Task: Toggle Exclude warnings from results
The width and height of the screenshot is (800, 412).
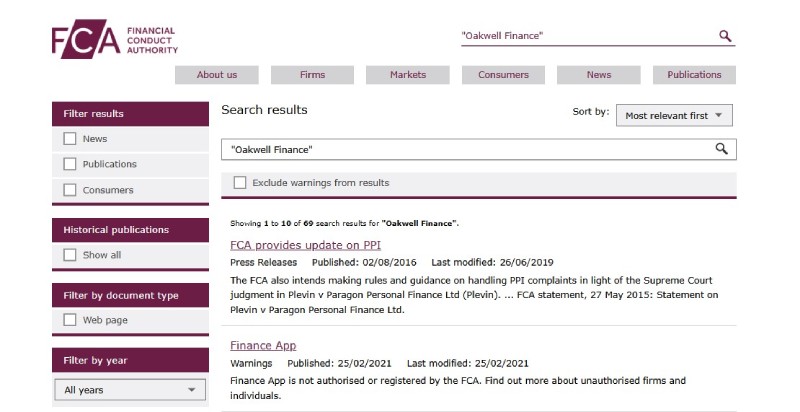Action: (x=240, y=183)
